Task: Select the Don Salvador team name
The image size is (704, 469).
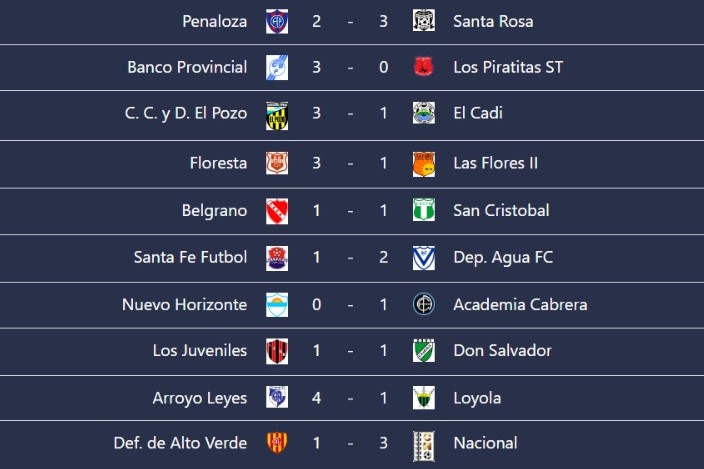Action: point(502,351)
